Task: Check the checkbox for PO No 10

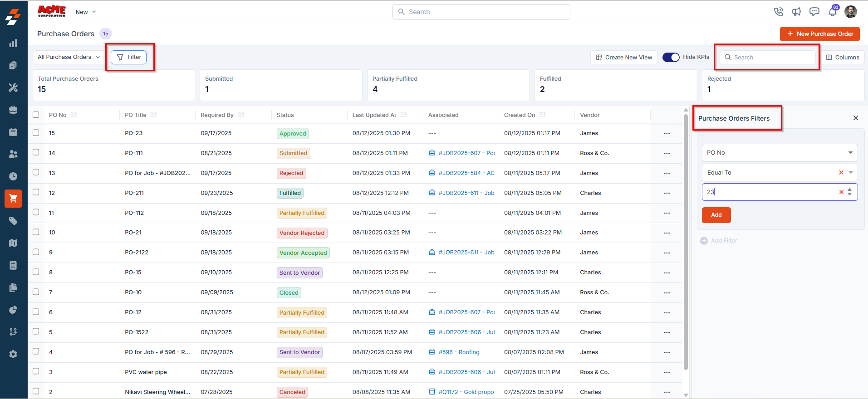Action: tap(36, 232)
